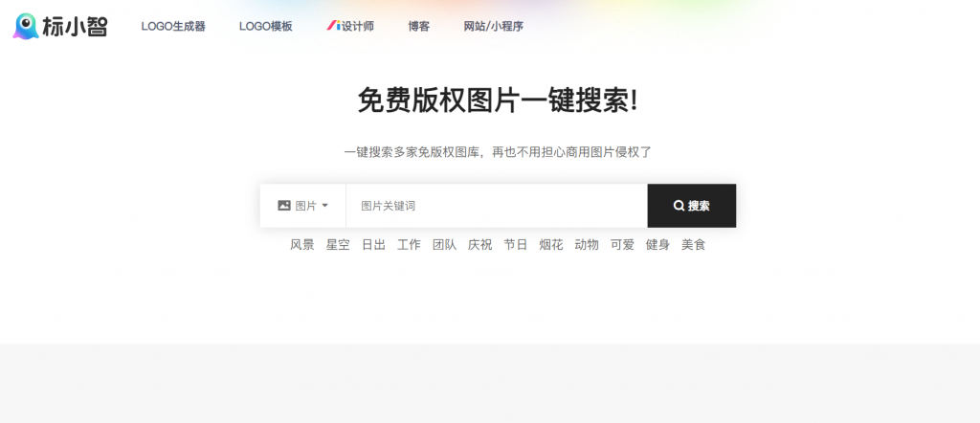Expand the 图片 search type dropdown

tap(303, 206)
